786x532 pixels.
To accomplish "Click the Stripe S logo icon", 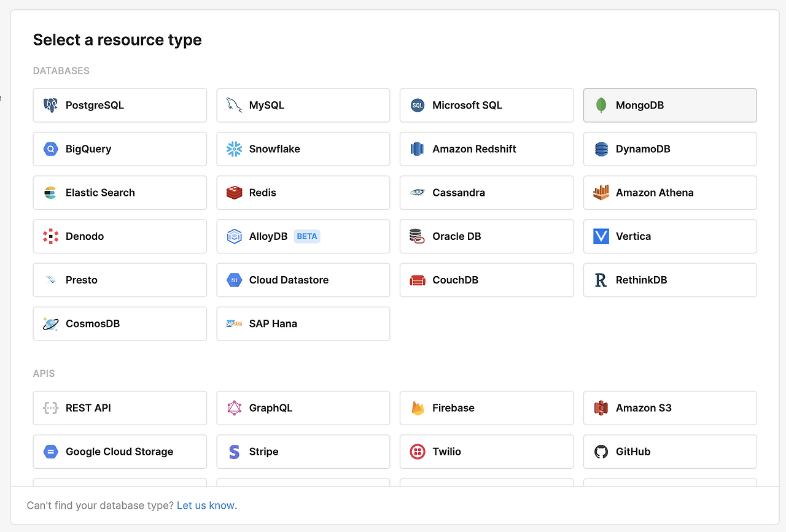I will click(234, 452).
